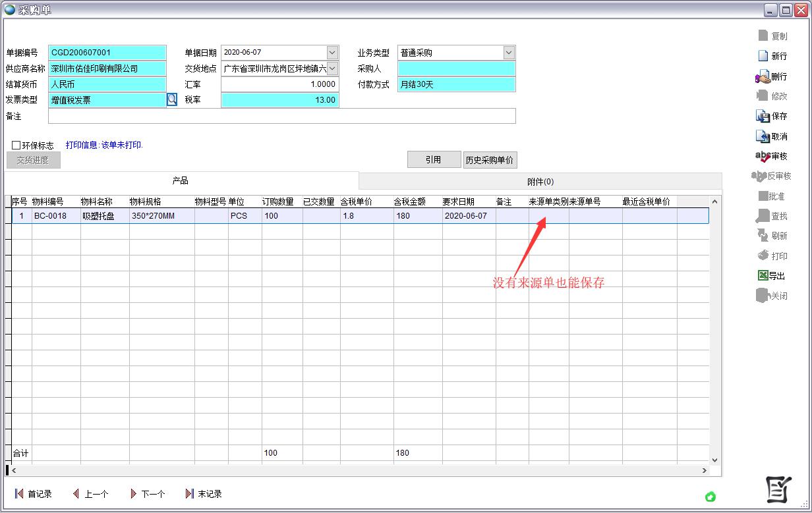Viewport: 812px width, 513px height.
Task: Toggle the 环保标志 checkbox
Action: click(16, 146)
